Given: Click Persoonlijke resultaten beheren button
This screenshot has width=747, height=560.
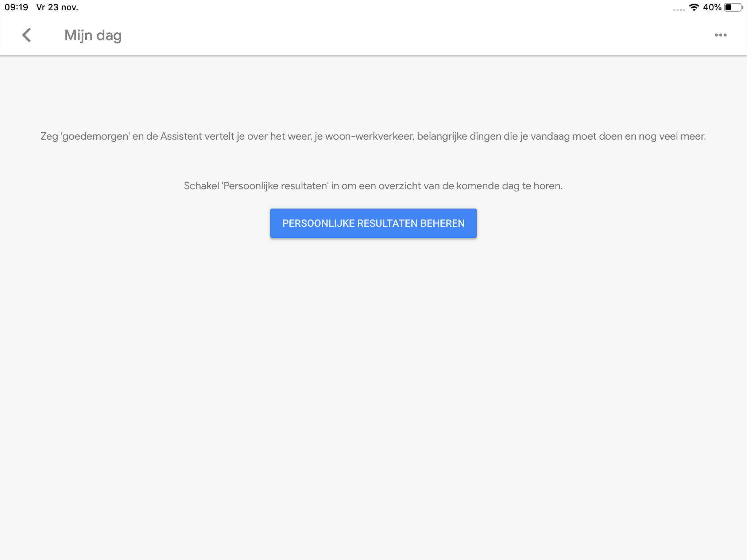Looking at the screenshot, I should [x=373, y=223].
